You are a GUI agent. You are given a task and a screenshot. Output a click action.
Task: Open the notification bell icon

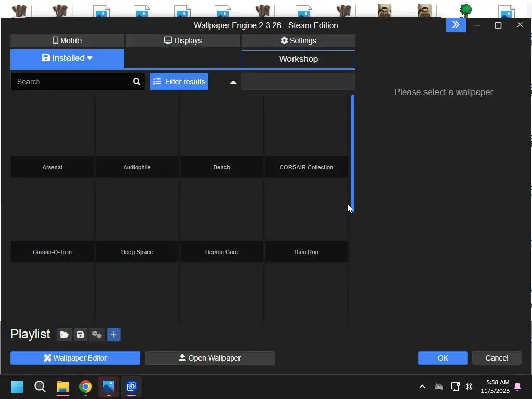coord(518,387)
